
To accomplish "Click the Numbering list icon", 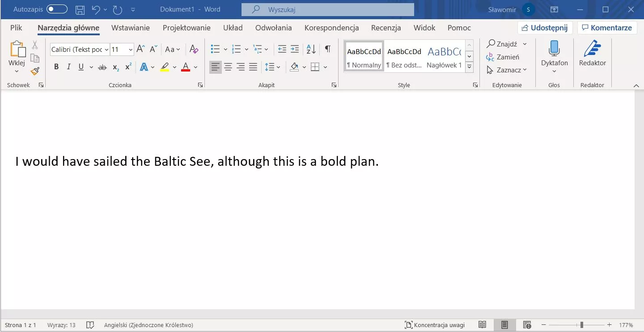I will click(x=236, y=49).
